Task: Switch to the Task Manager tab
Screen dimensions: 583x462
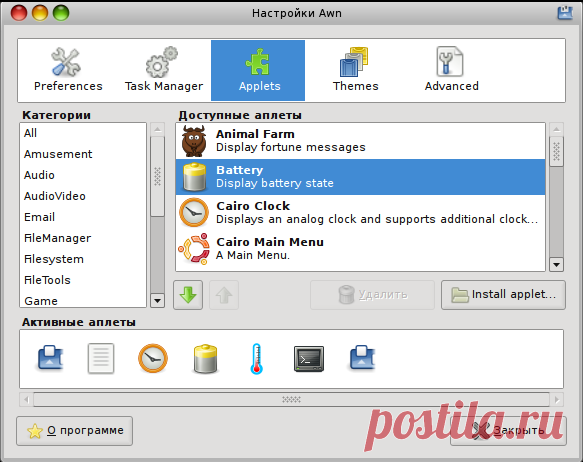Action: [x=164, y=70]
